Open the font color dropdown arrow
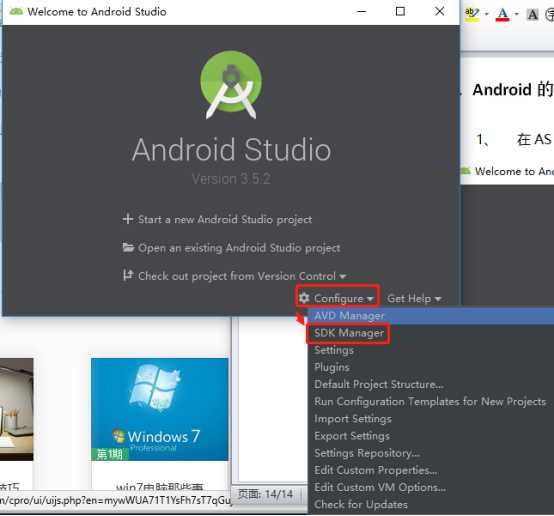This screenshot has height=516, width=554. pos(517,14)
